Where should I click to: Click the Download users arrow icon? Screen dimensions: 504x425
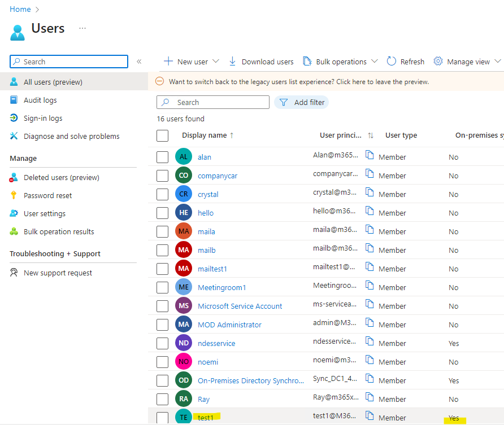coord(232,61)
